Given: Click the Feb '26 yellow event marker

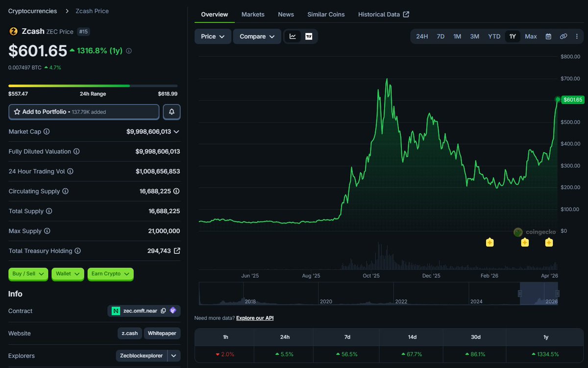Looking at the screenshot, I should click(x=489, y=242).
